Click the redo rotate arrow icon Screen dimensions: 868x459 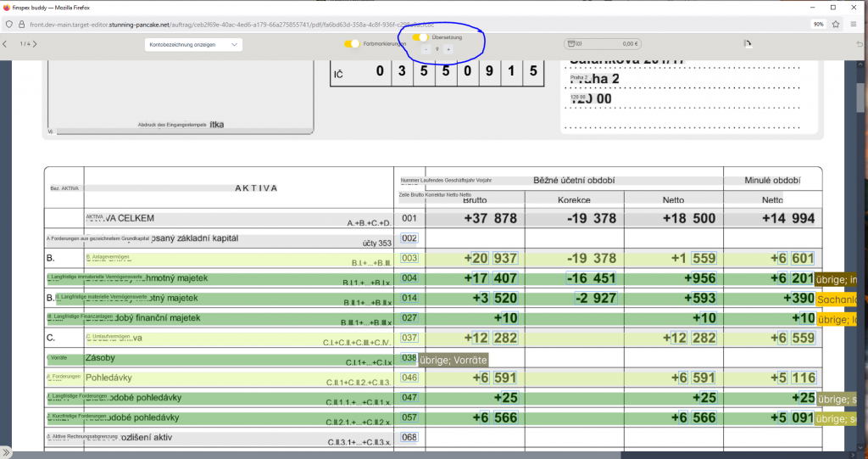(747, 43)
